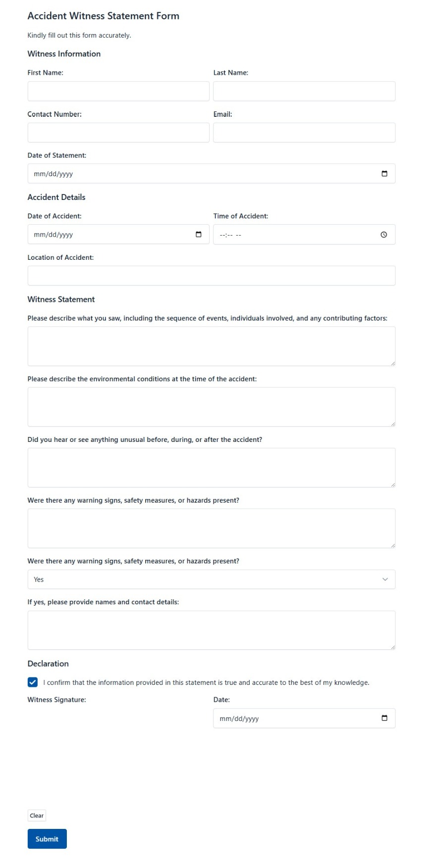Open the Declaration Date calendar picker
428x868 pixels.
384,718
